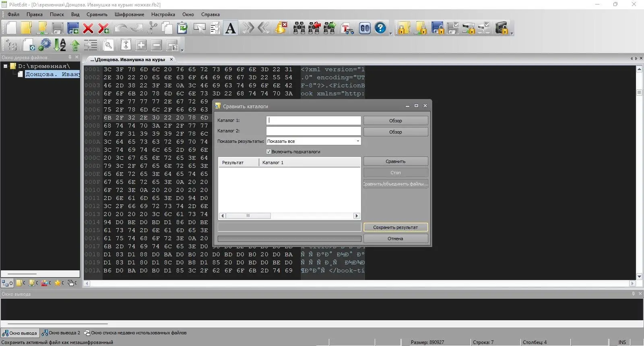The image size is (644, 346).
Task: Click the double right chevron icon
Action: click(248, 28)
